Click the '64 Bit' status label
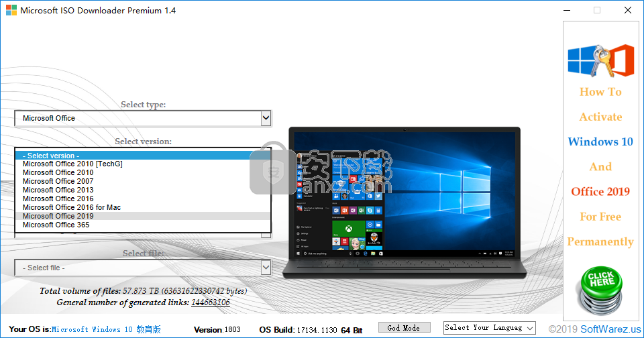The height and width of the screenshot is (338, 644). pos(352,330)
